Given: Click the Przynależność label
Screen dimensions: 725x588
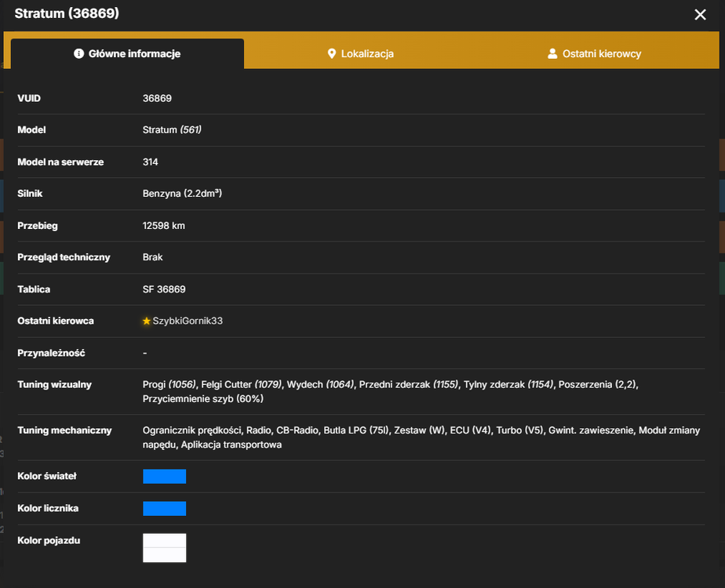Looking at the screenshot, I should click(51, 354).
